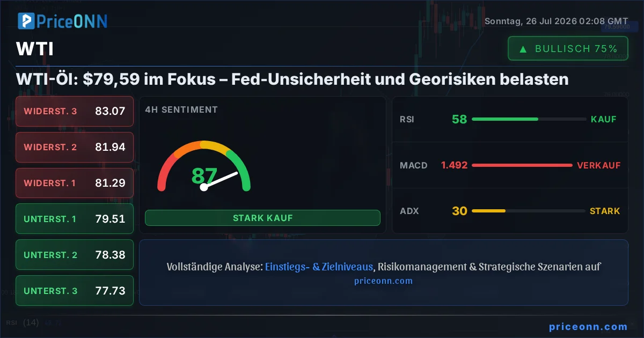This screenshot has width=644, height=338.
Task: Click the sentiment gauge needle
Action: 220,180
